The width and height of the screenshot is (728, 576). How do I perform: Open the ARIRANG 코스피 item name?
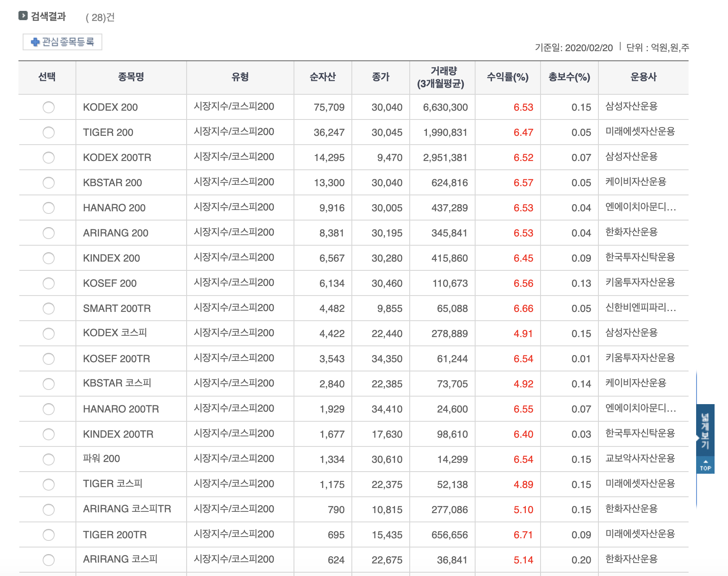coord(120,560)
